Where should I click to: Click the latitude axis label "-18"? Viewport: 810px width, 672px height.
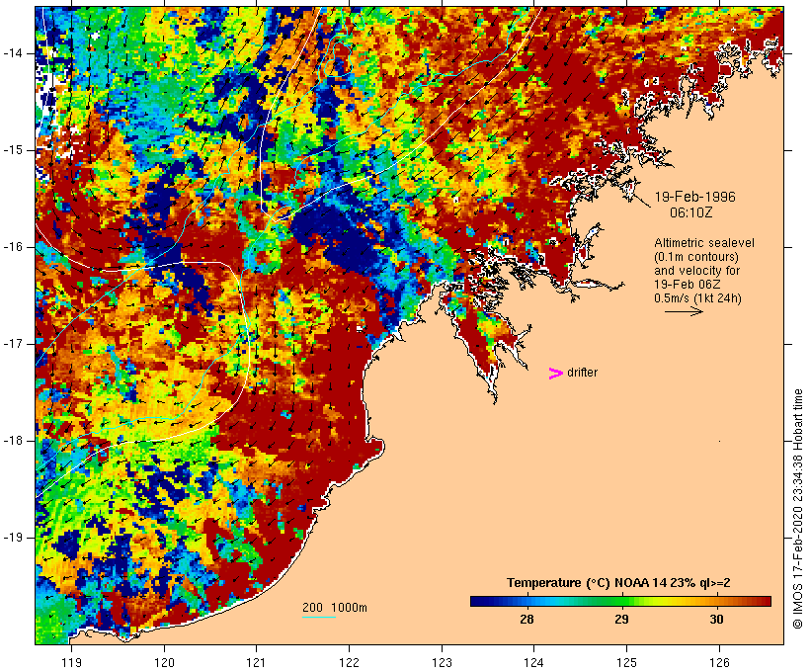point(12,441)
